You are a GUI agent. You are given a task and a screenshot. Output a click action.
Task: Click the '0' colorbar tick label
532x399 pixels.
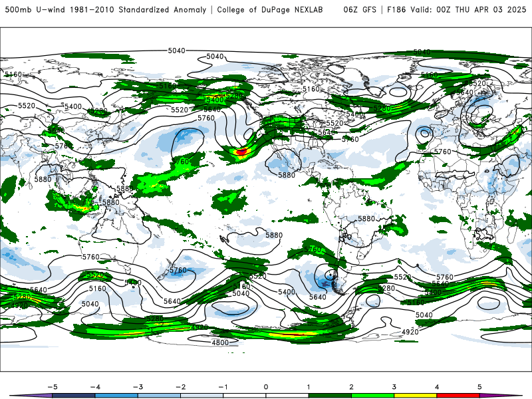pos(266,387)
